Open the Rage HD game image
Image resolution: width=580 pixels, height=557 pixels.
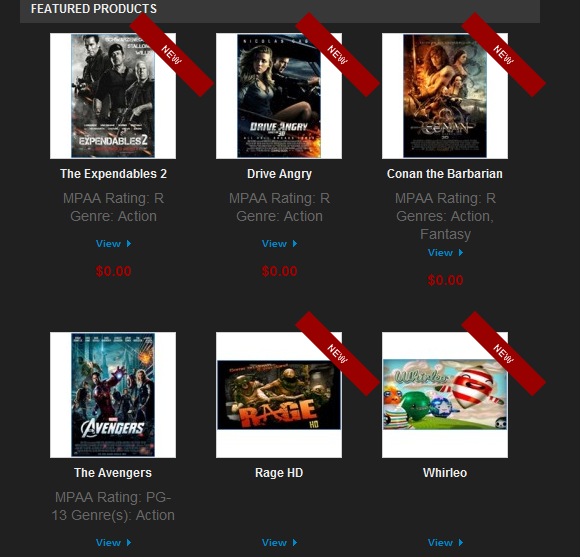tap(279, 395)
